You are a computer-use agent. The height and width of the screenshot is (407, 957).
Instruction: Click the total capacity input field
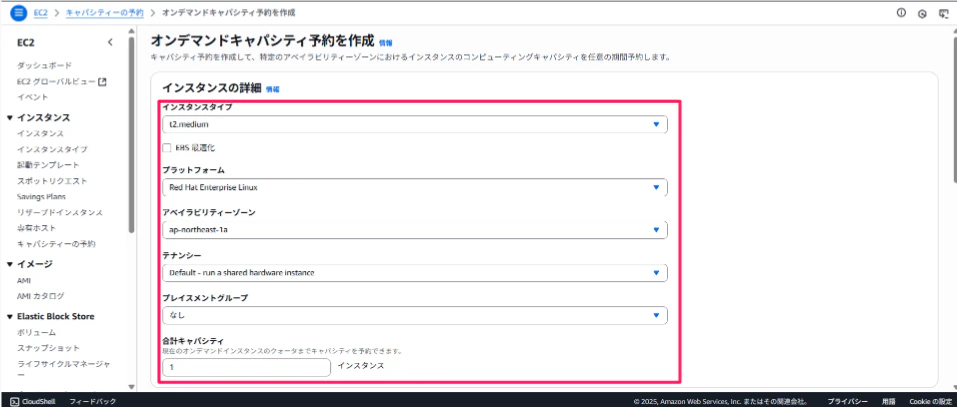tap(247, 367)
